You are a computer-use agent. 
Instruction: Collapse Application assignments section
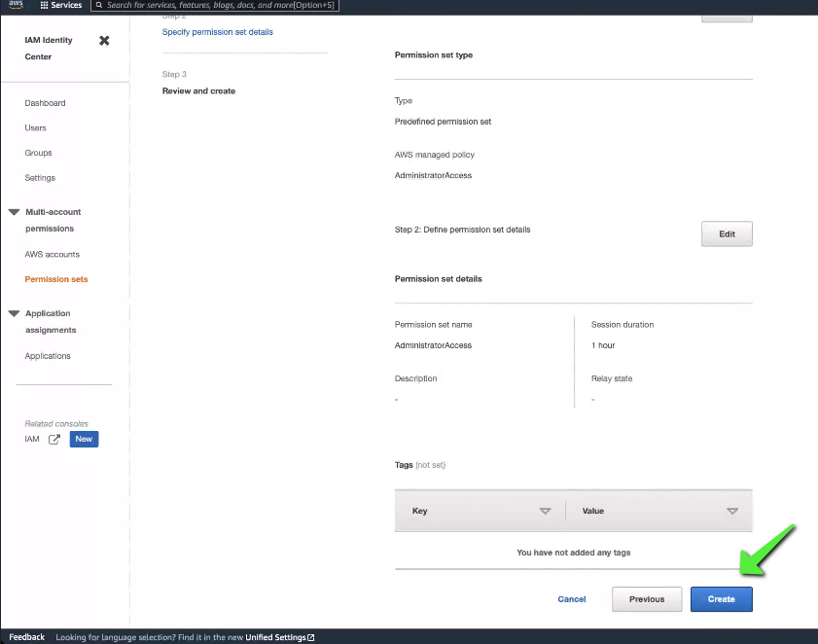point(14,313)
